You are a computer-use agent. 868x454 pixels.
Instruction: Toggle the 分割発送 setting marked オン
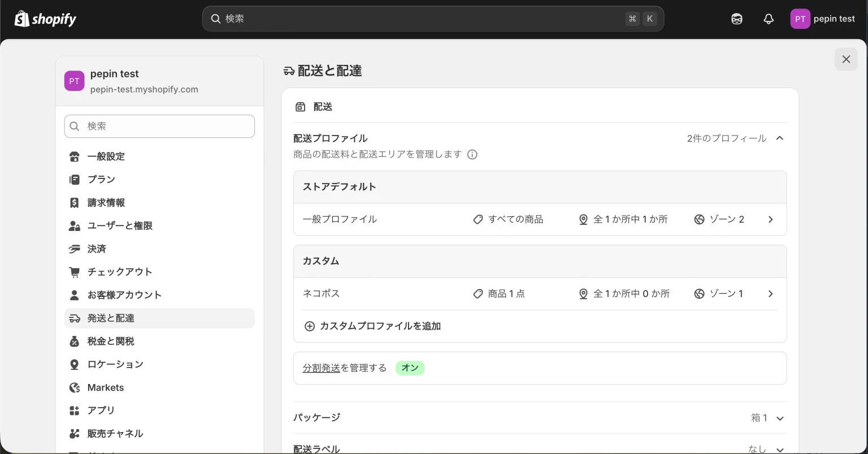pos(410,368)
